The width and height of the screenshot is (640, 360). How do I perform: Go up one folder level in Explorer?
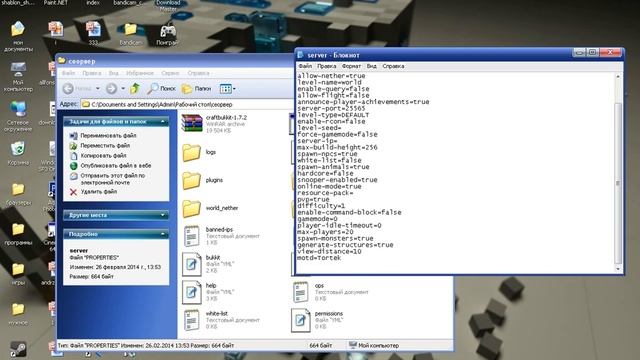[135, 88]
